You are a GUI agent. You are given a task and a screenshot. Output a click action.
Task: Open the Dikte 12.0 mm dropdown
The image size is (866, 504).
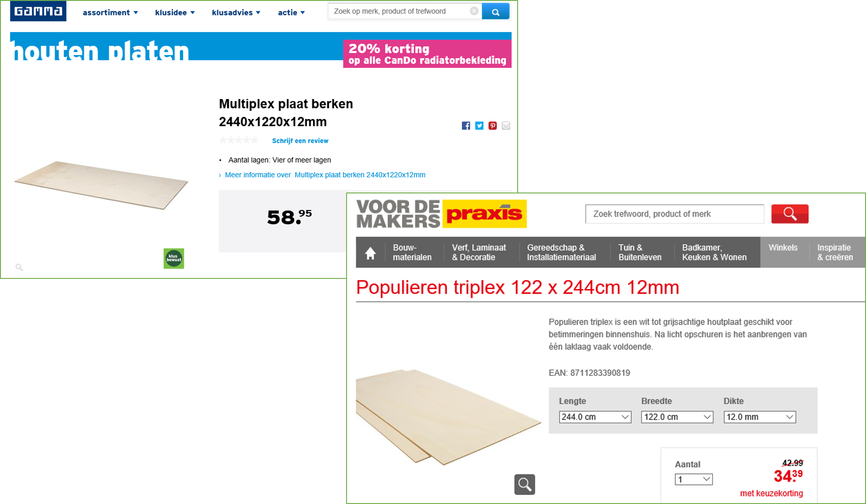[759, 417]
